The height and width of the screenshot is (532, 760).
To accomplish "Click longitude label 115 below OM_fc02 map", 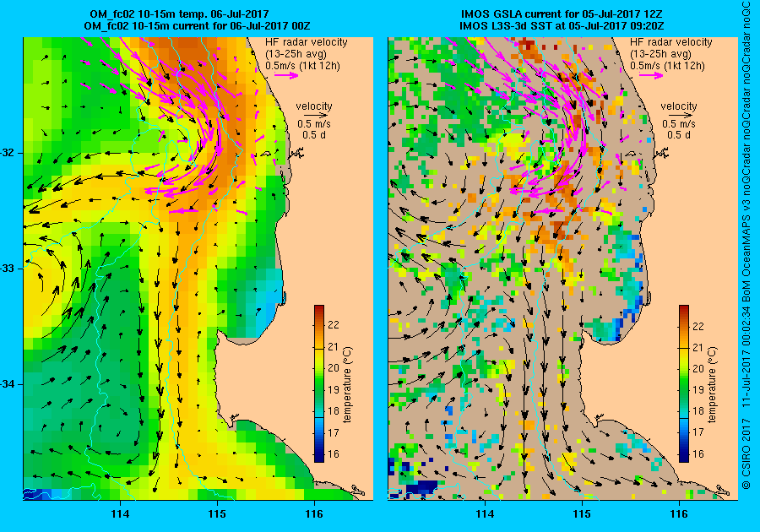I will point(218,514).
